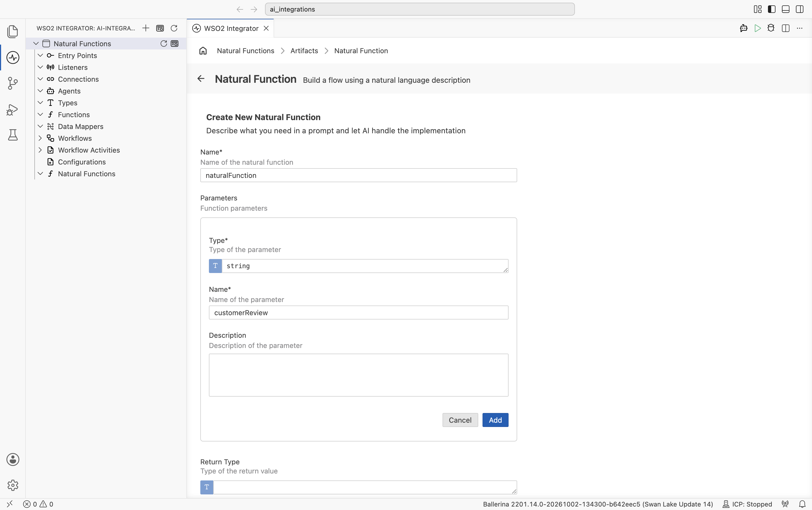The width and height of the screenshot is (812, 510).
Task: Collapse the Functions node
Action: point(40,114)
